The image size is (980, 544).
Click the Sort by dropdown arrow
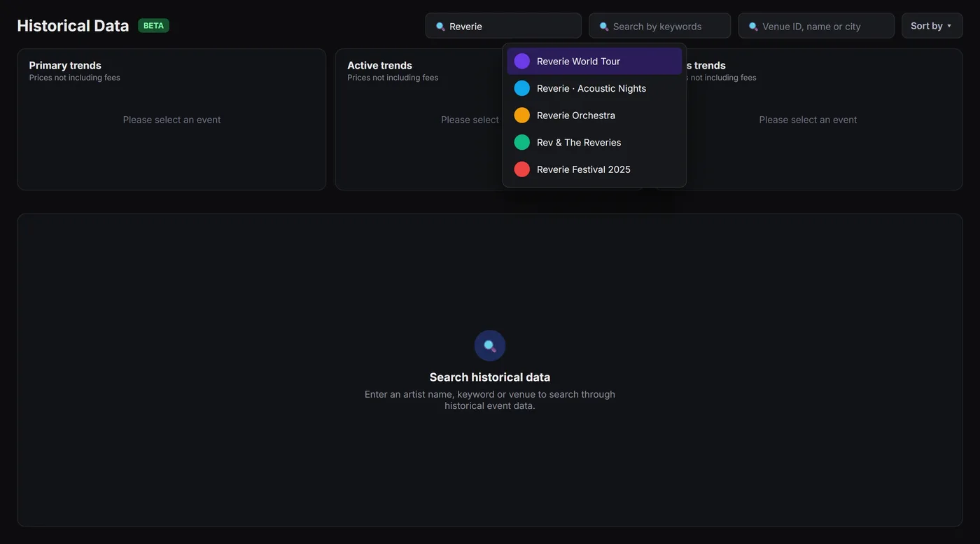point(949,26)
